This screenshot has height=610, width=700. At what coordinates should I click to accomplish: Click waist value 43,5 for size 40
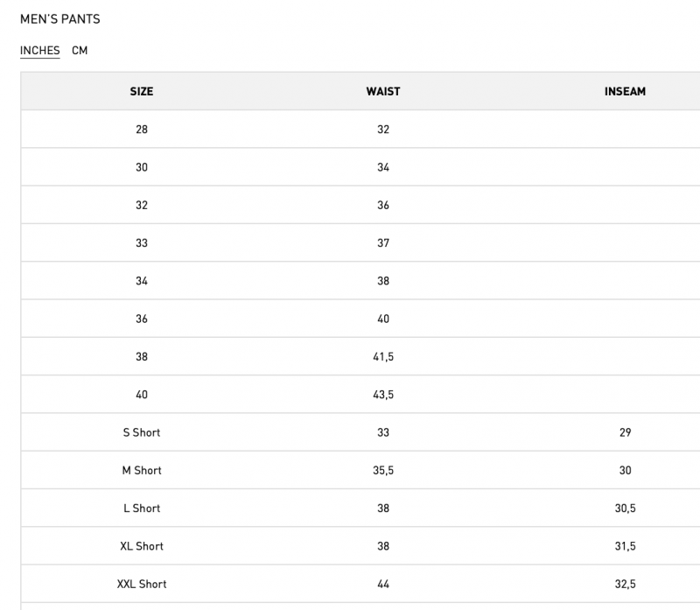pyautogui.click(x=383, y=395)
